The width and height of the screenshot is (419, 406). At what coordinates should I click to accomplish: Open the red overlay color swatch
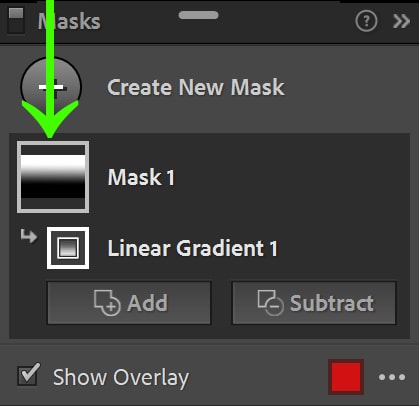(x=346, y=377)
